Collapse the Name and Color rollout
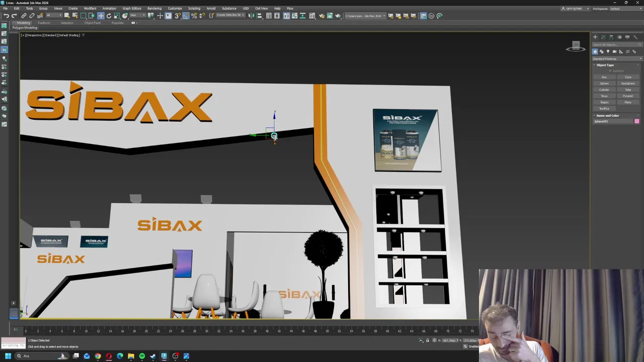 pyautogui.click(x=607, y=116)
